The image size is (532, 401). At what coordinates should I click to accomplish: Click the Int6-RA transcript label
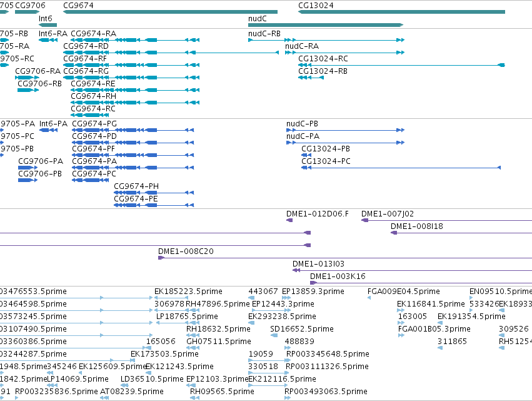[53, 34]
